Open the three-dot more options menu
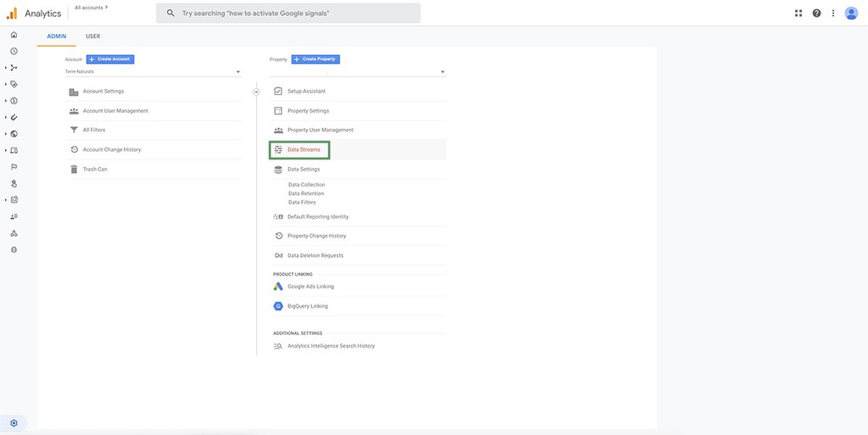868x435 pixels. pos(833,14)
